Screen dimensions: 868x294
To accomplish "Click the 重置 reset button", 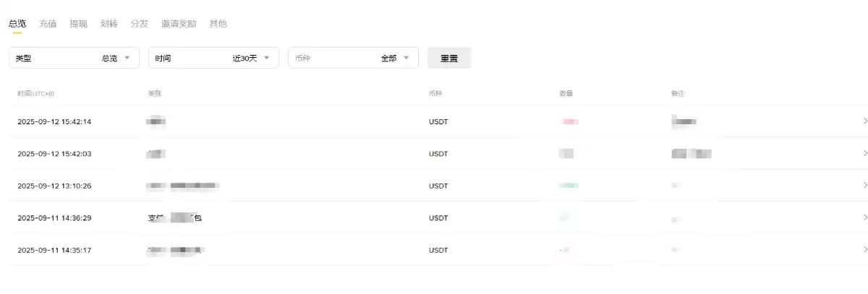I will pyautogui.click(x=449, y=58).
